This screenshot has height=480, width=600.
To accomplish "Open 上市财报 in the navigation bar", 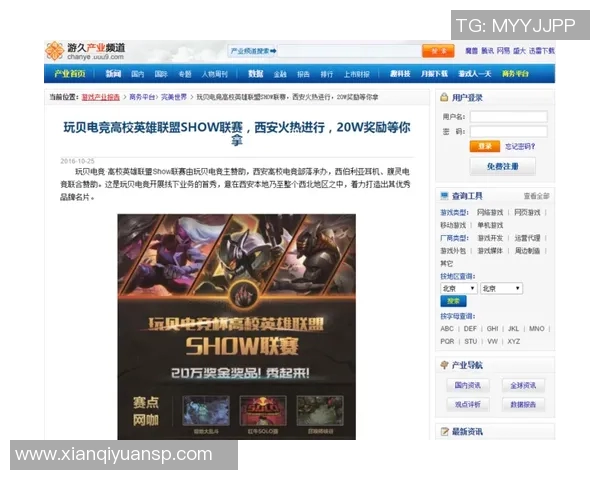I will point(357,74).
